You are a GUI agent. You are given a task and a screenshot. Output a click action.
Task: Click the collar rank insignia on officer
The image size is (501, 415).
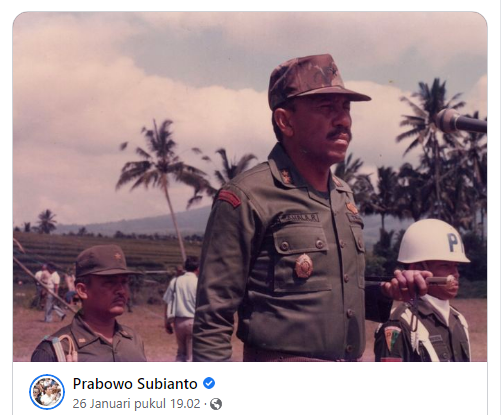coord(287,175)
